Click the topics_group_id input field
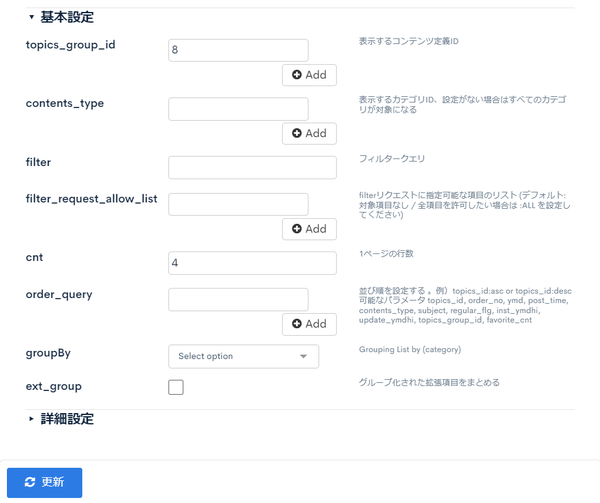 [x=238, y=50]
